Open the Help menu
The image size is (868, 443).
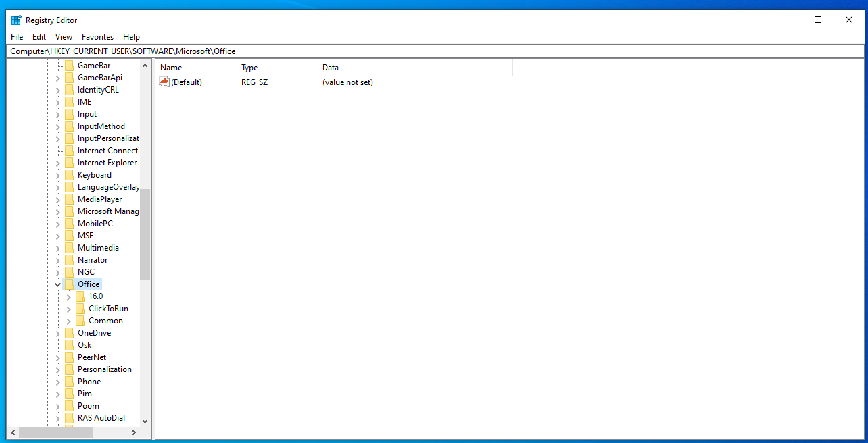131,37
